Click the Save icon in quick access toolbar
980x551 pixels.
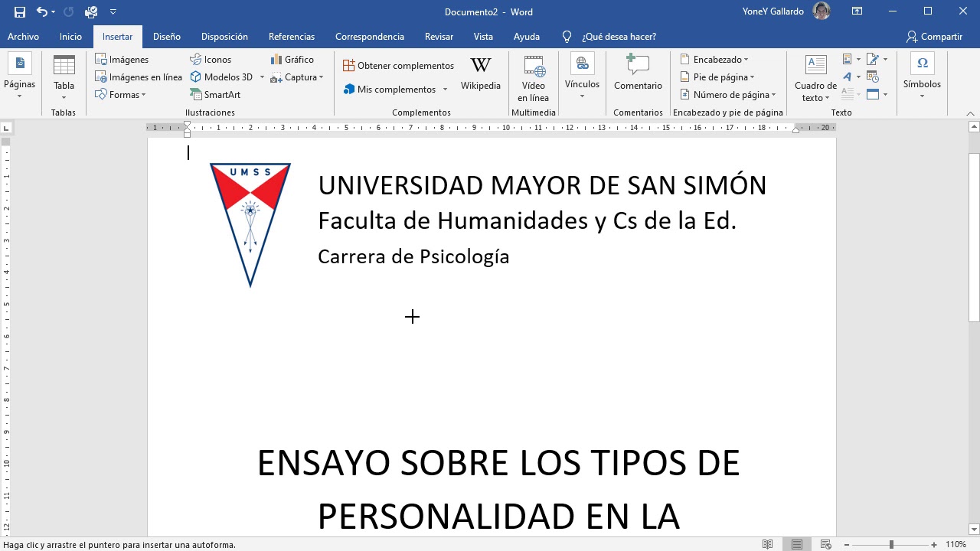[20, 11]
